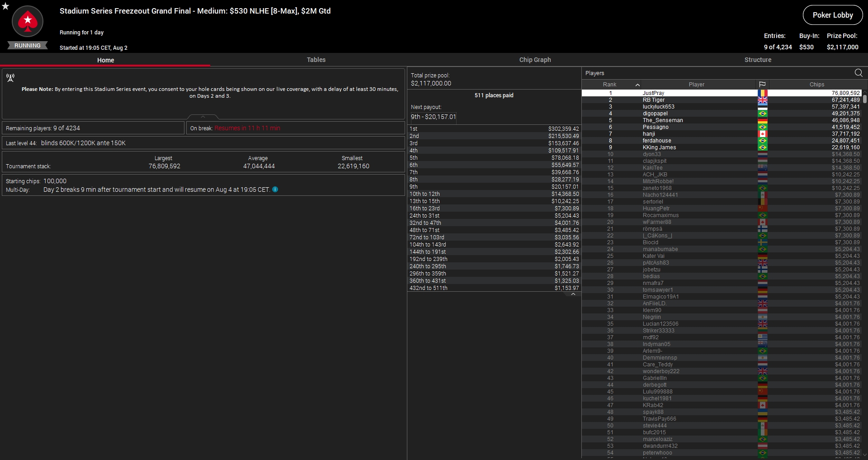Select player KKing James
Screen dimensions: 868x460
(722, 147)
